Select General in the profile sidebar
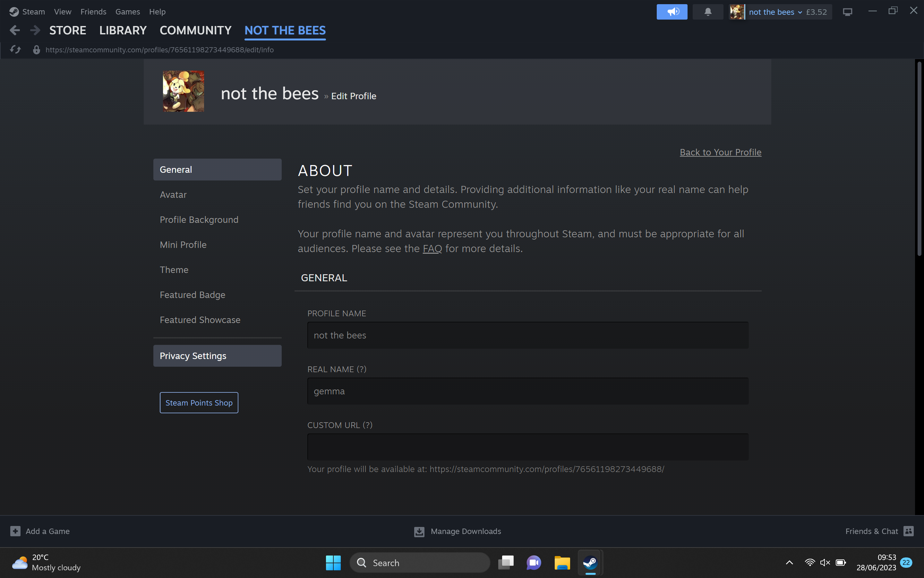Viewport: 924px width, 578px height. point(217,169)
